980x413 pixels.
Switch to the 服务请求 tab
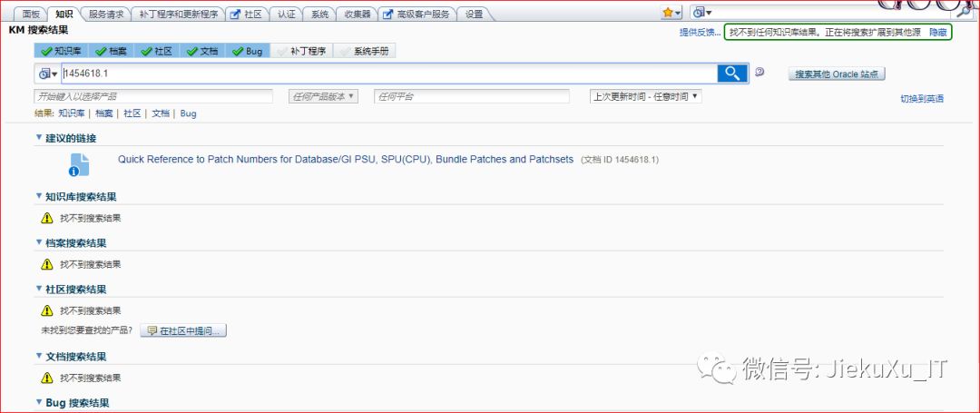[x=105, y=14]
